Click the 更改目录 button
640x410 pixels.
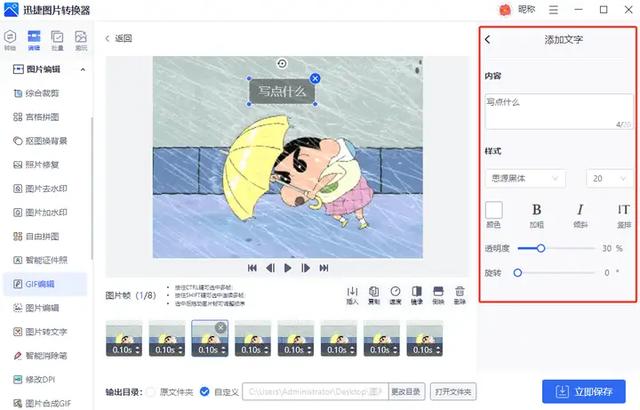tap(406, 392)
